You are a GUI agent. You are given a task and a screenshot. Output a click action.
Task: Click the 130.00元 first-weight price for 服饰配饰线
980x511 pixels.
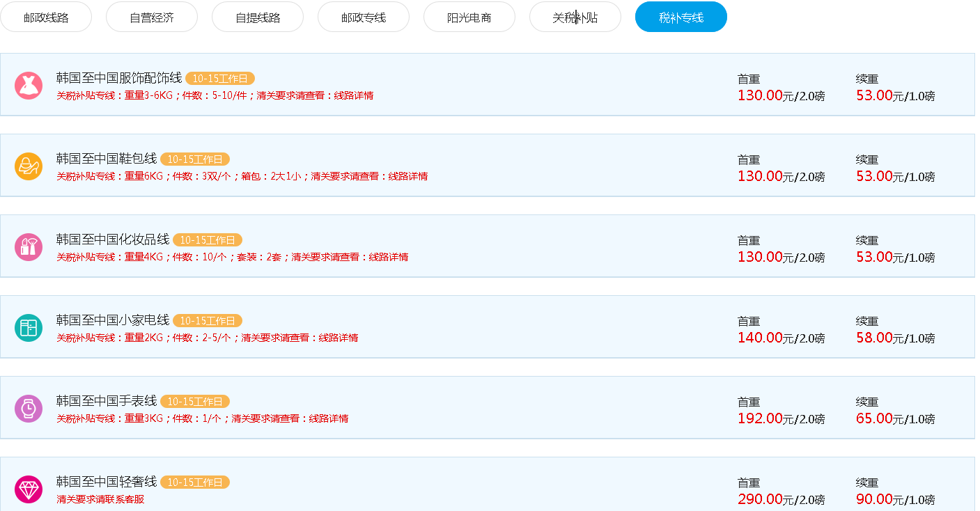pos(765,95)
